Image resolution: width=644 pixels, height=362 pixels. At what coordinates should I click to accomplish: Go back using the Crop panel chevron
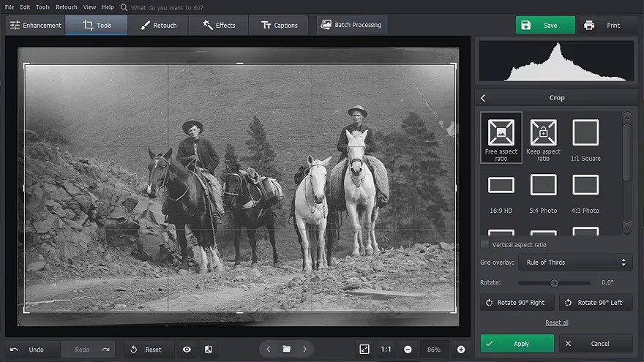483,98
